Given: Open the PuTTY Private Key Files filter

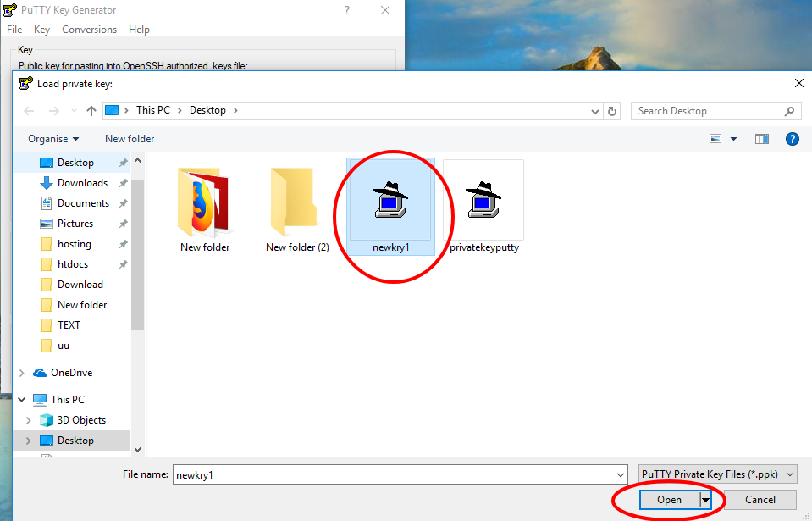Looking at the screenshot, I should (x=718, y=474).
